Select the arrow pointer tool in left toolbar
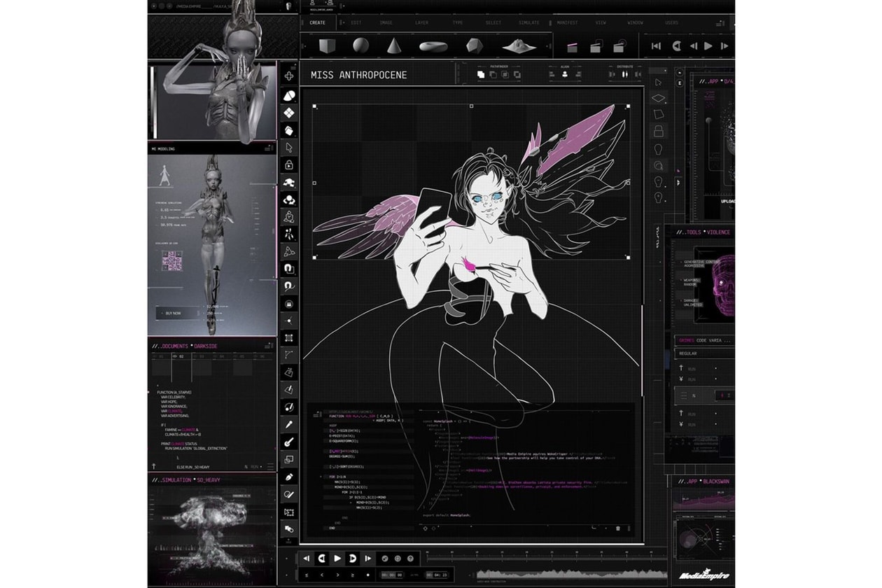 pyautogui.click(x=289, y=148)
